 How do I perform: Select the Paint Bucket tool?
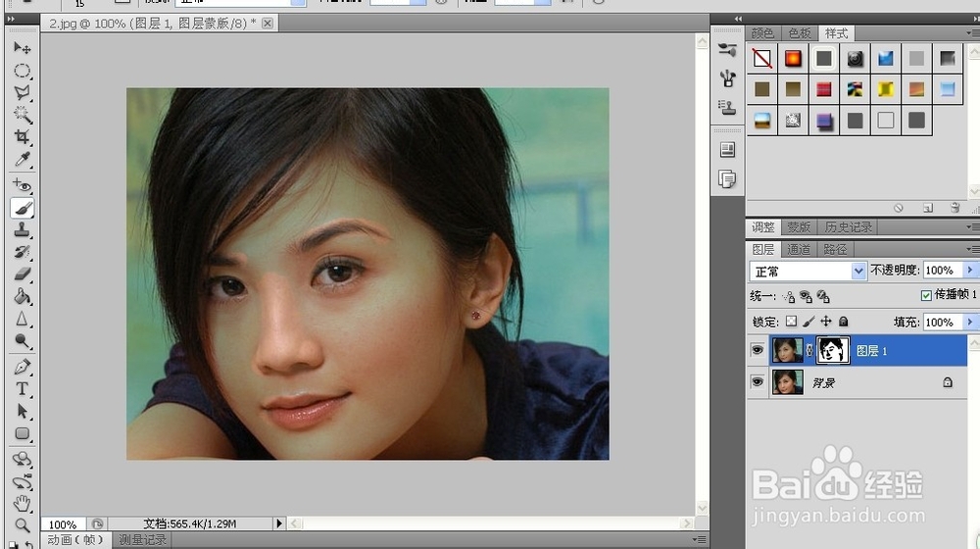22,296
